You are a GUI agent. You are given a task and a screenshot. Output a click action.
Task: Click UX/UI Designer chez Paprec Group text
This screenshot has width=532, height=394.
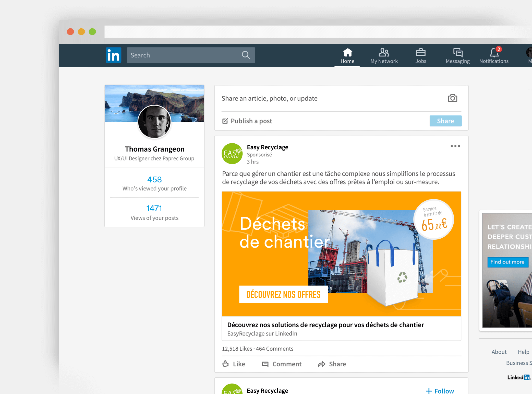(x=154, y=158)
